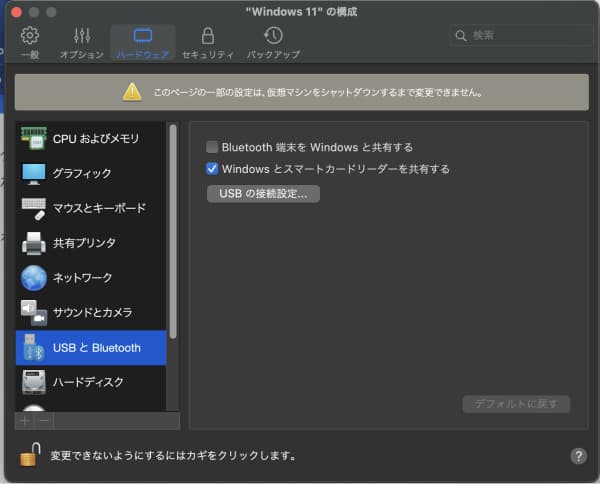Select the CPU およびメモリ chip icon
Screen dimensions: 600x484
pyautogui.click(x=34, y=138)
